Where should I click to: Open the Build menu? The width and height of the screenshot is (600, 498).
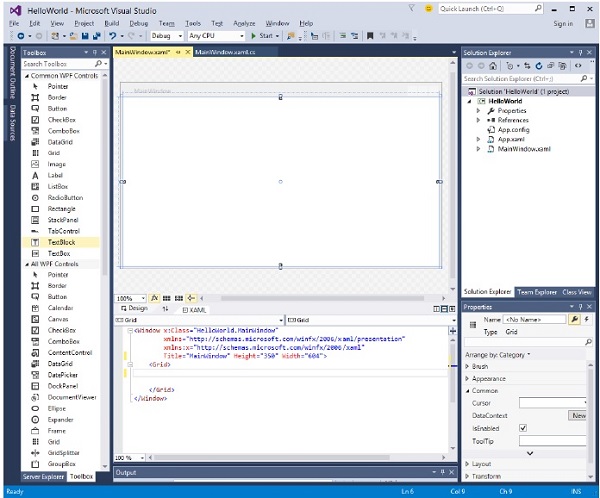click(111, 22)
